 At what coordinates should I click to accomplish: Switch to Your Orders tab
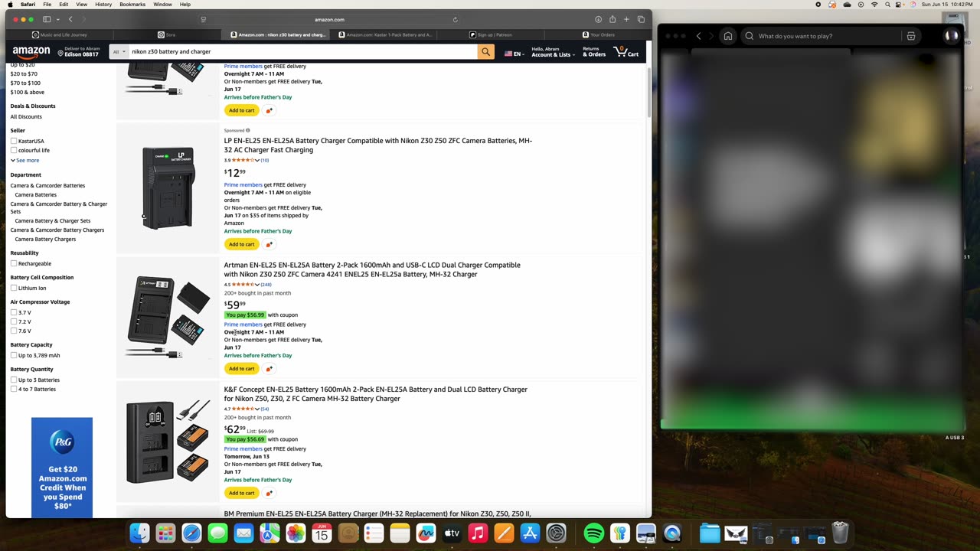[598, 34]
